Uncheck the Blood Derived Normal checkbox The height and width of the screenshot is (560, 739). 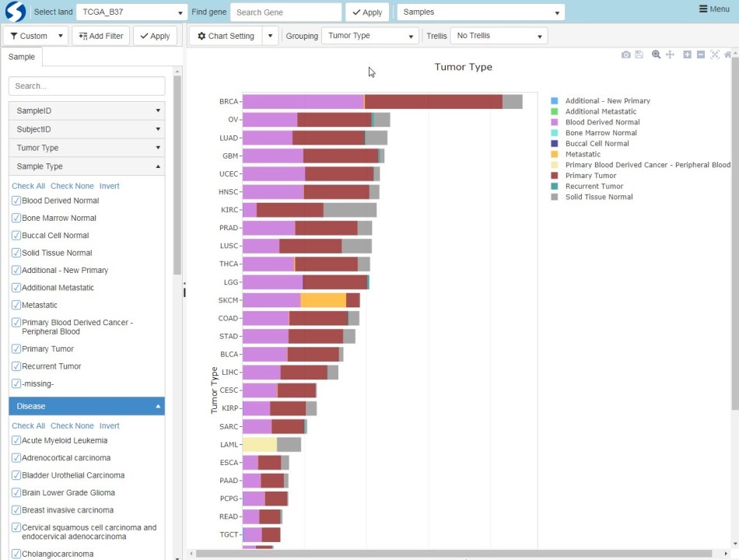[x=16, y=201]
